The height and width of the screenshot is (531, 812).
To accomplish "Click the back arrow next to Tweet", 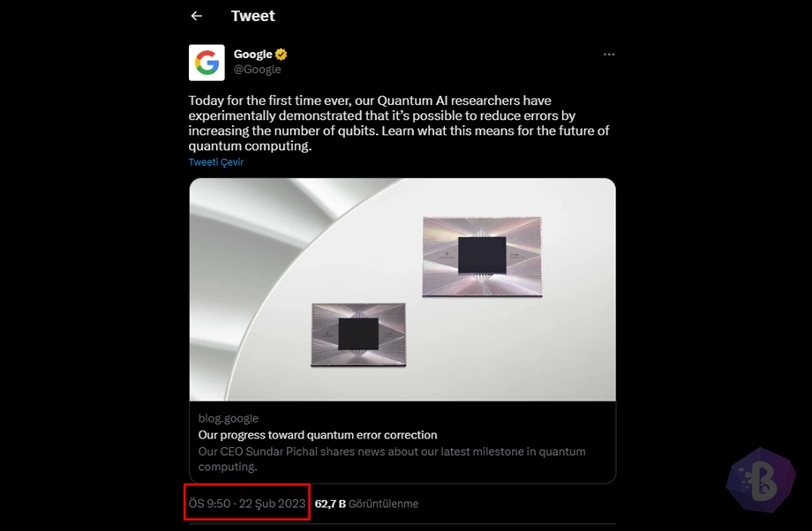I will (197, 16).
